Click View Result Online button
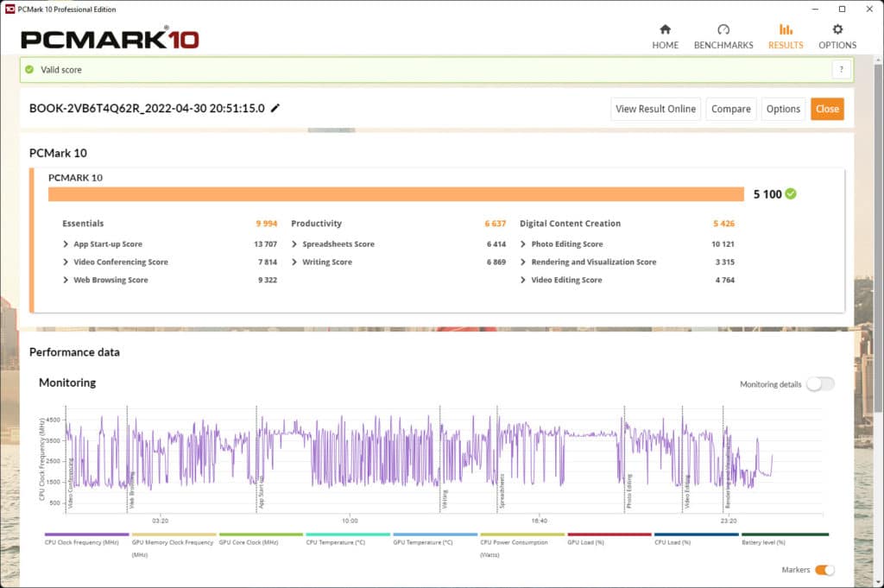884x588 pixels. tap(656, 109)
